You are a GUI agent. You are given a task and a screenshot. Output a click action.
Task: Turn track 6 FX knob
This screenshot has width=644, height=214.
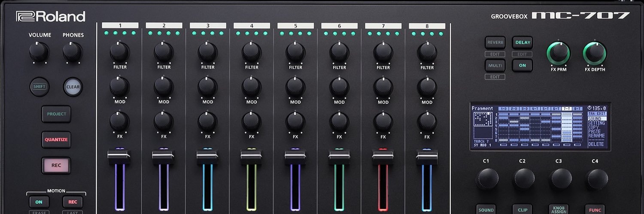click(339, 122)
